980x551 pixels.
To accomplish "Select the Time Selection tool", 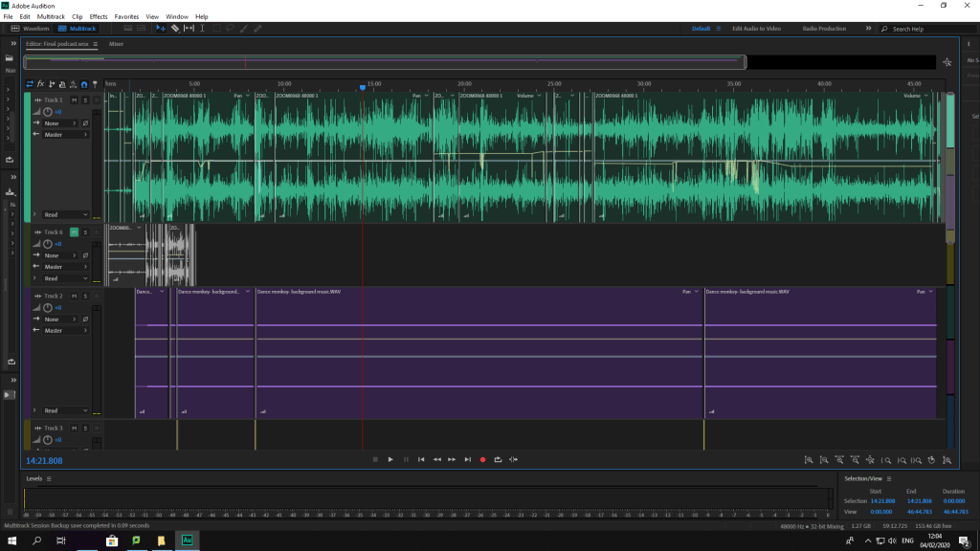I will tap(202, 29).
